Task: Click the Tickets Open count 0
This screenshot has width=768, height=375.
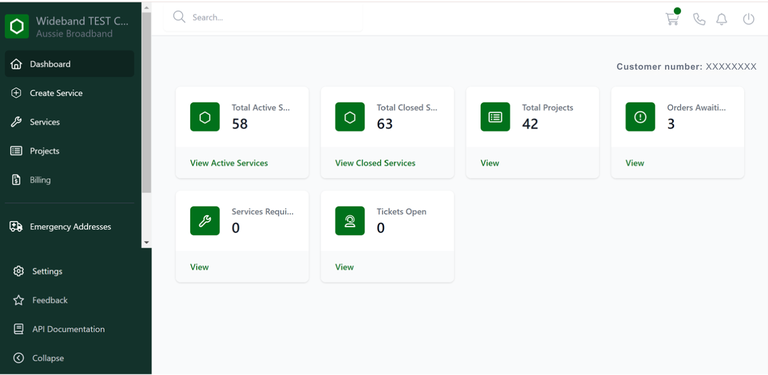Action: coord(381,228)
